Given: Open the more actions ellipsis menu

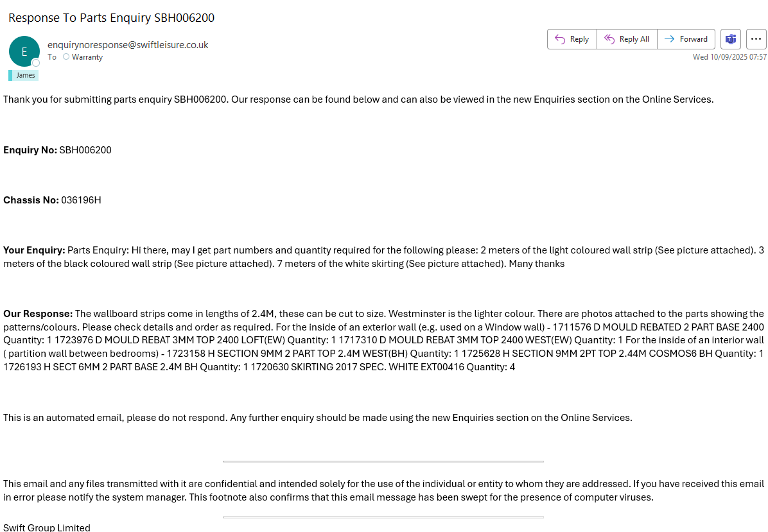Looking at the screenshot, I should 756,39.
